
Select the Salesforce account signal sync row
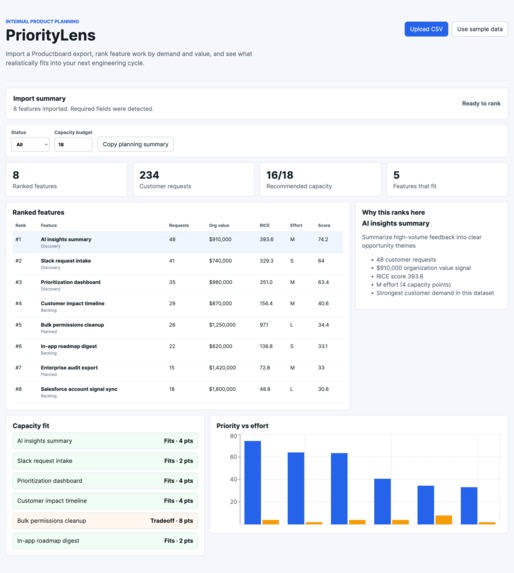pyautogui.click(x=178, y=392)
